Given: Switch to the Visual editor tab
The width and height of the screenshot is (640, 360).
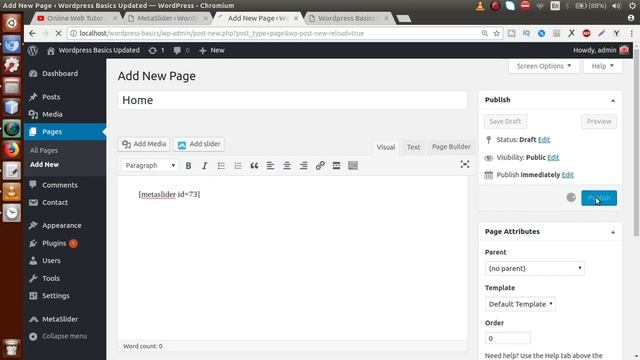Looking at the screenshot, I should (386, 147).
